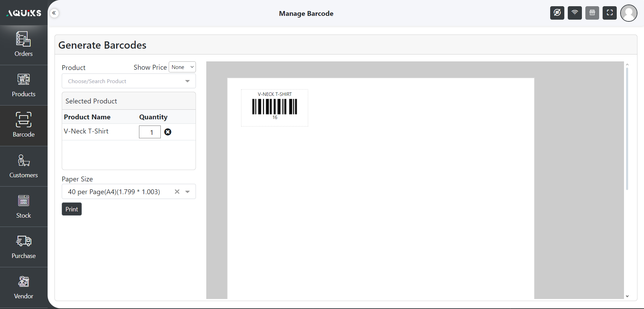644x309 pixels.
Task: Click the Generate Barcodes heading
Action: [x=102, y=45]
